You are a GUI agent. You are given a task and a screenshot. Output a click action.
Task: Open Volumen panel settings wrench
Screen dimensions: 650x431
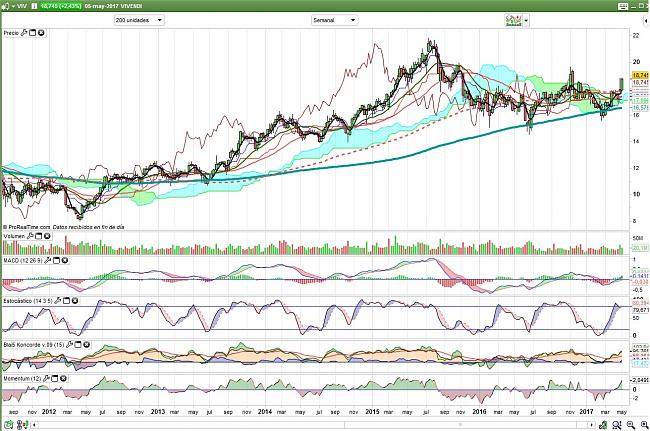[x=30, y=236]
